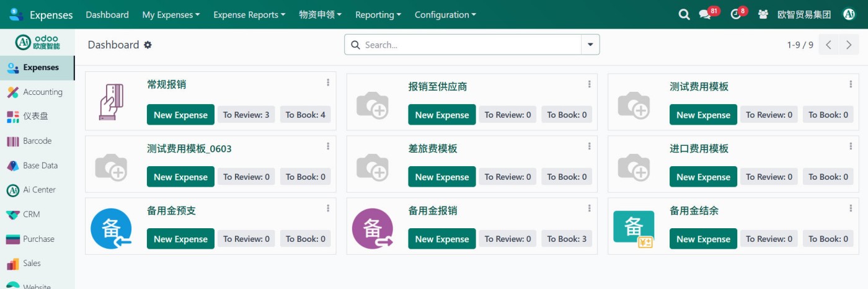Screen dimensions: 868x289
Task: Open the three-dot menu on 差旅费模板 card
Action: 589,146
